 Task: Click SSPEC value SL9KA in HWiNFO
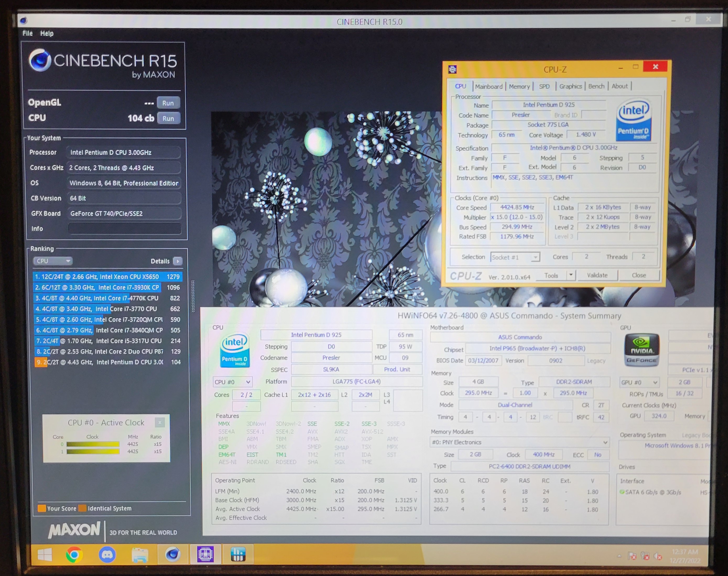331,369
